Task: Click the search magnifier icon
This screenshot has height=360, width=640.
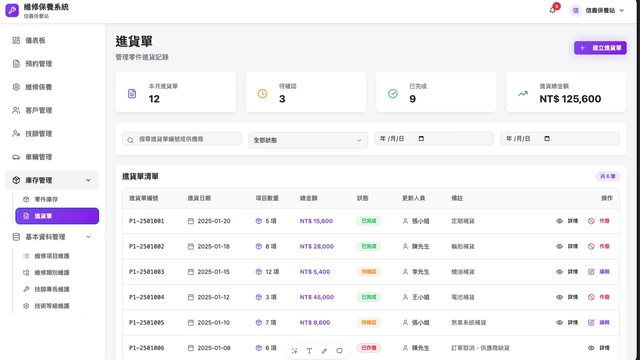Action: point(130,140)
